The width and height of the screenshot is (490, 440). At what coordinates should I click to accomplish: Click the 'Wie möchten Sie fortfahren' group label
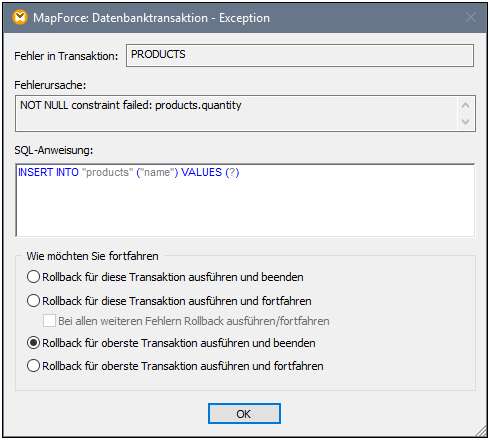[x=92, y=256]
